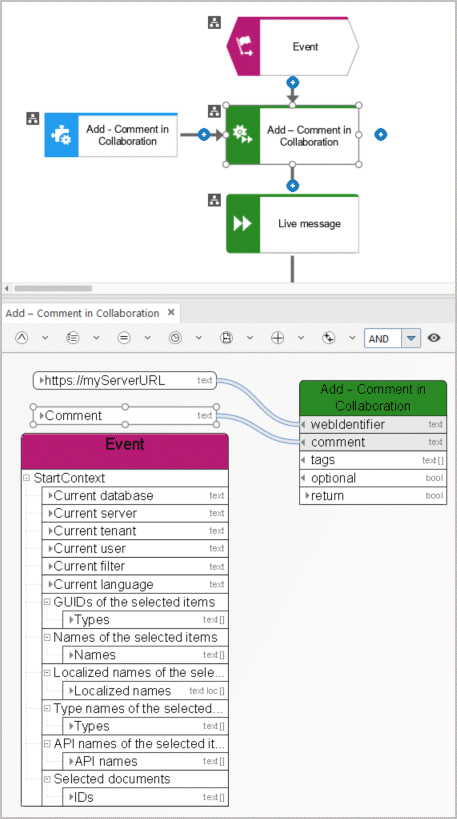
Task: Click the pink Event flag icon
Action: click(245, 46)
